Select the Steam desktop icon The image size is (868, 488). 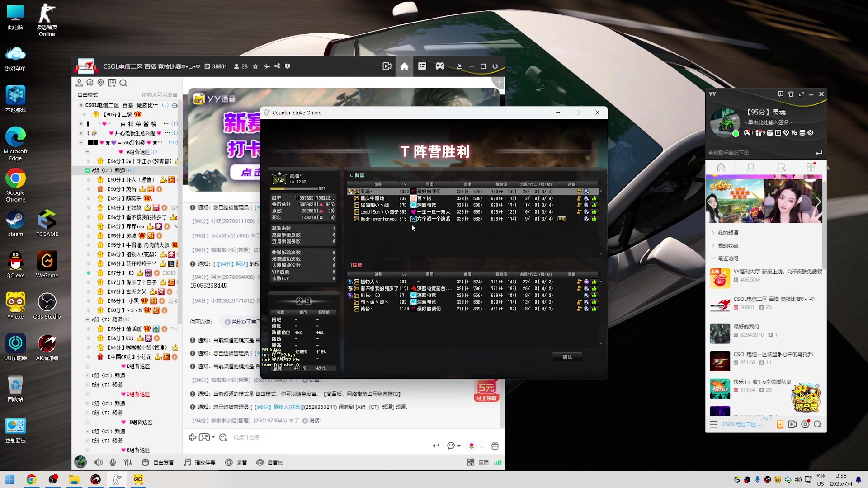click(15, 224)
